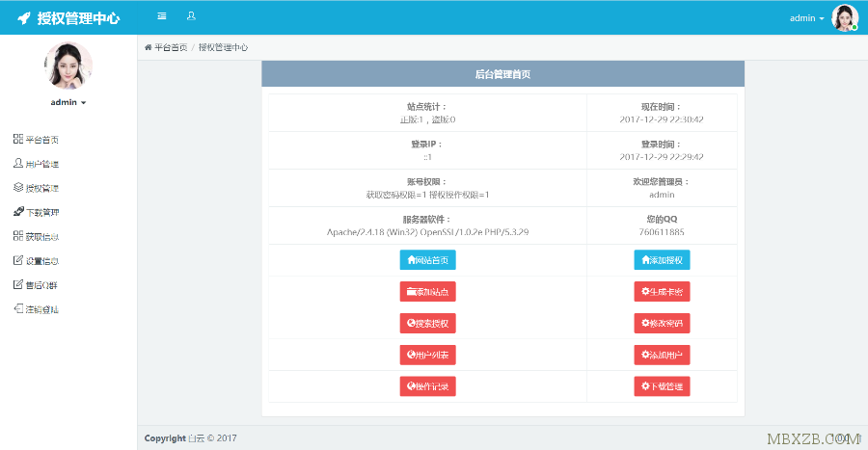Click the 登录IP label
The height and width of the screenshot is (450, 868).
coord(427,145)
